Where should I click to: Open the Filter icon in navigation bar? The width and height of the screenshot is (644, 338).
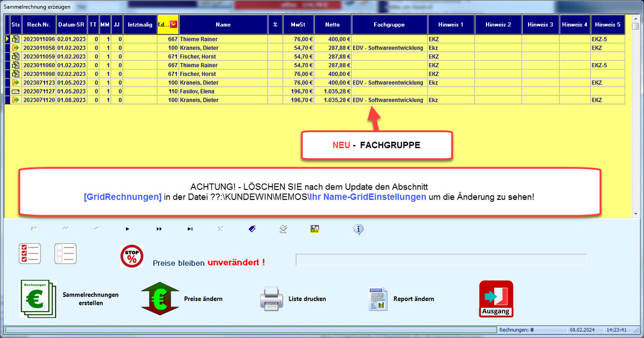tap(314, 229)
